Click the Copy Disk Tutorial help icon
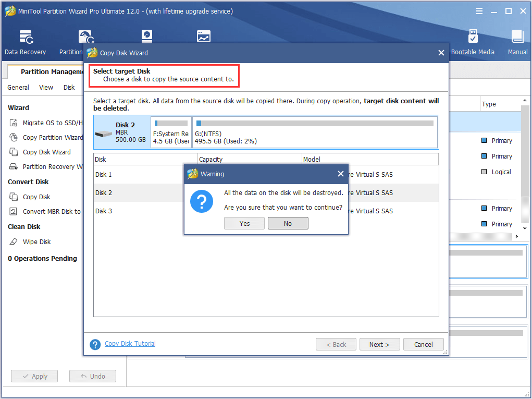Screen dimensions: 532x399 tap(95, 344)
